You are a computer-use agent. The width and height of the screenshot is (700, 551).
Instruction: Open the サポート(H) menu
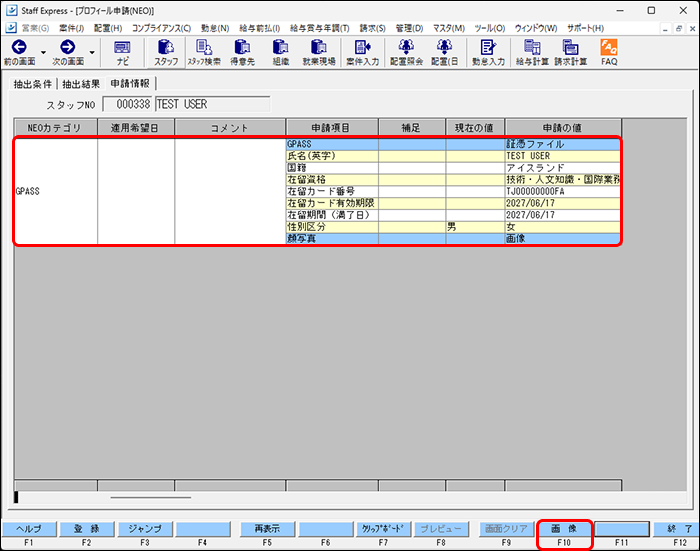(585, 28)
